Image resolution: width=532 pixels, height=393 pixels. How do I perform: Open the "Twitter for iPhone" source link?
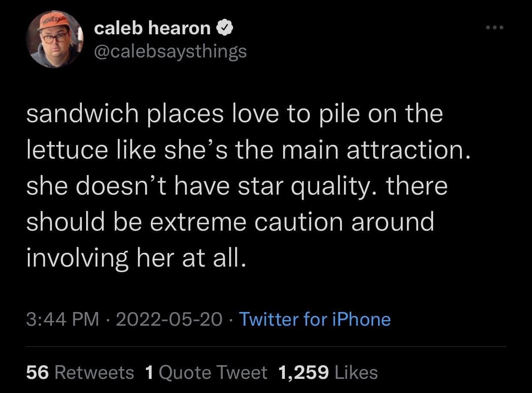click(314, 319)
